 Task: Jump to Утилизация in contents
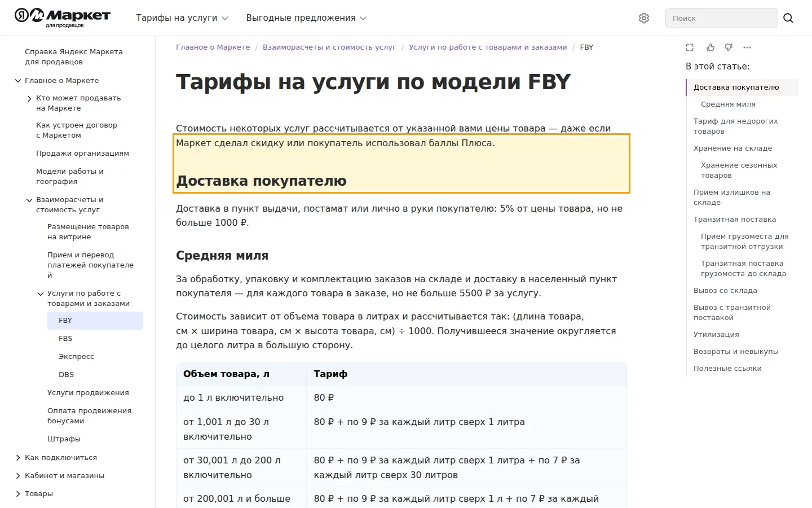716,335
